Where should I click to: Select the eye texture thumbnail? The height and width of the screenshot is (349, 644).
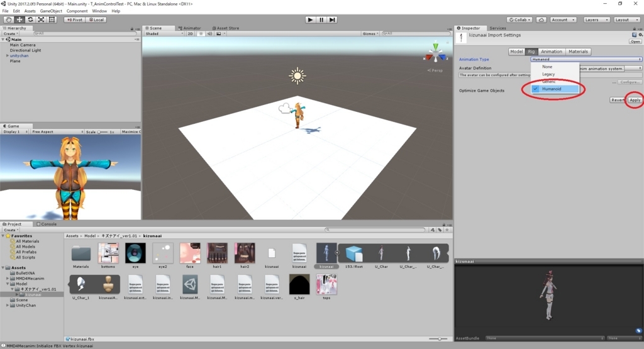pos(135,253)
